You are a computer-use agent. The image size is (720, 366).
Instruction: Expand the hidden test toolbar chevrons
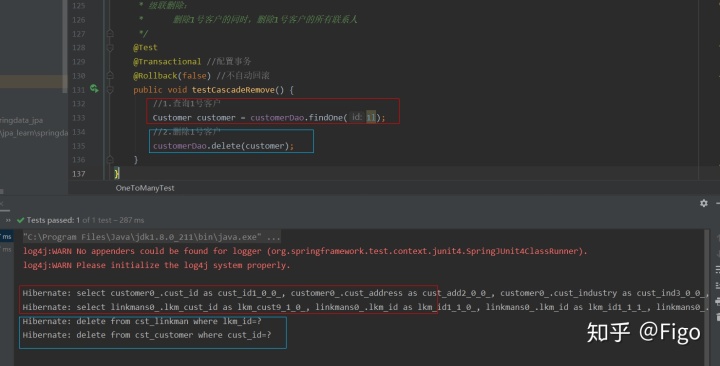point(8,220)
